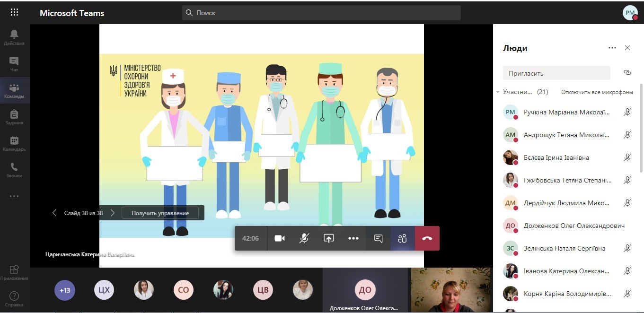Viewport: 644px width, 313px height.
Task: Switch to Teams tab in sidebar
Action: pyautogui.click(x=14, y=90)
